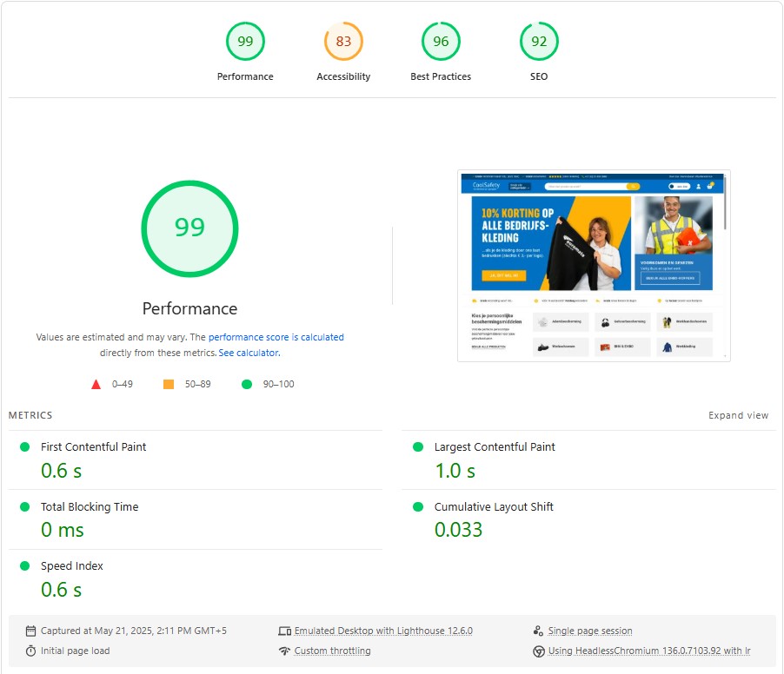Click the throttling icon next to Custom throttling

(x=284, y=651)
